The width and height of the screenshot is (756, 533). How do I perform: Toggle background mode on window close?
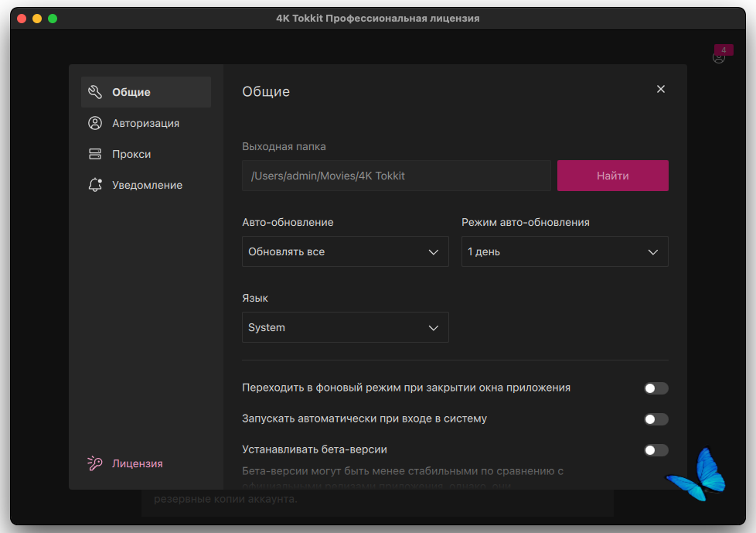(656, 388)
